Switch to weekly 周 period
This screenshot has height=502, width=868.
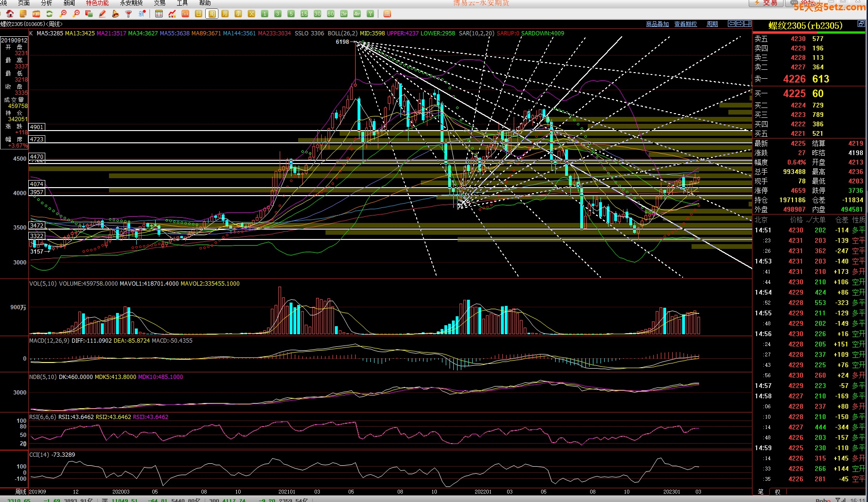[x=212, y=14]
